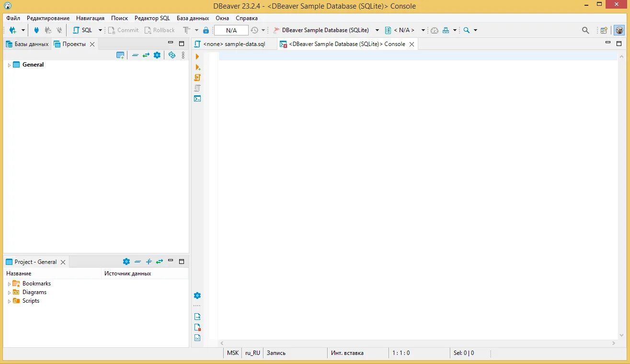The width and height of the screenshot is (630, 364).
Task: Open a new SQL script with SQL button
Action: coord(82,30)
